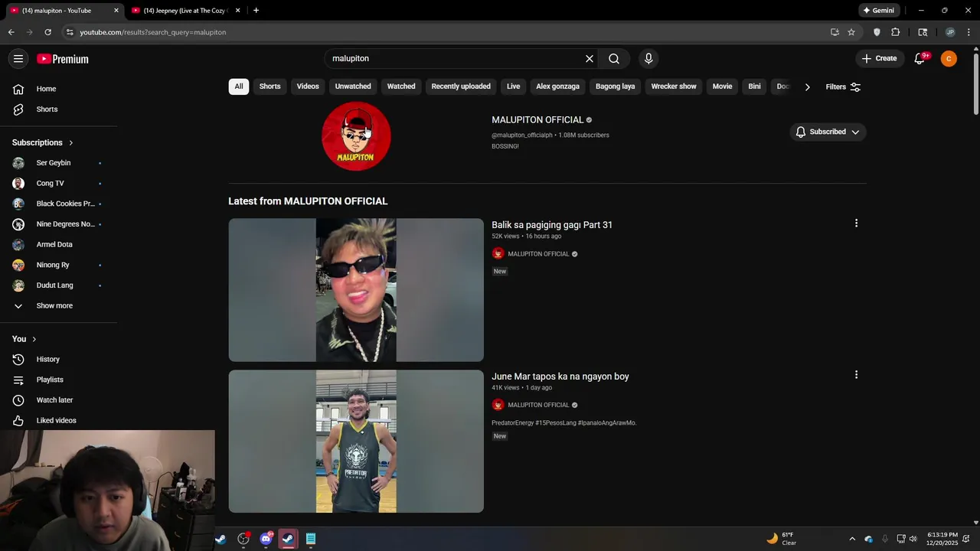Screen dimensions: 980x551
Task: Select the Shorts filter chip
Action: 269,86
